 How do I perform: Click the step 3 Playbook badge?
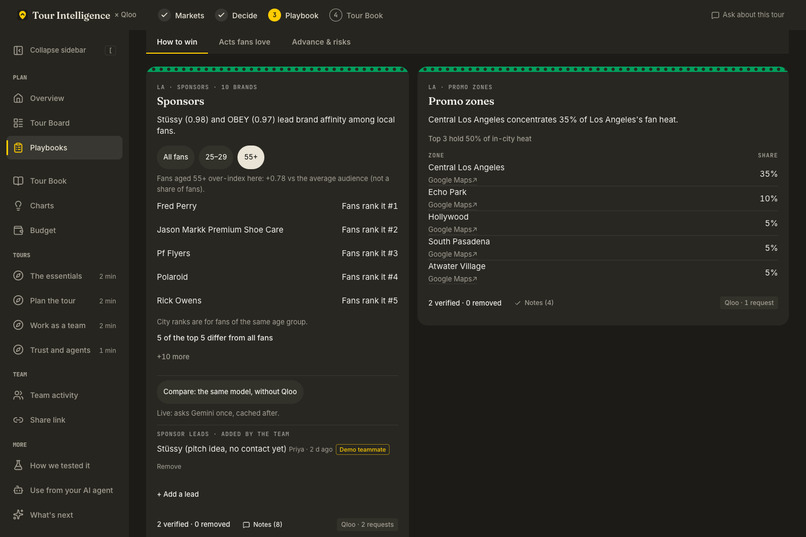(x=274, y=15)
